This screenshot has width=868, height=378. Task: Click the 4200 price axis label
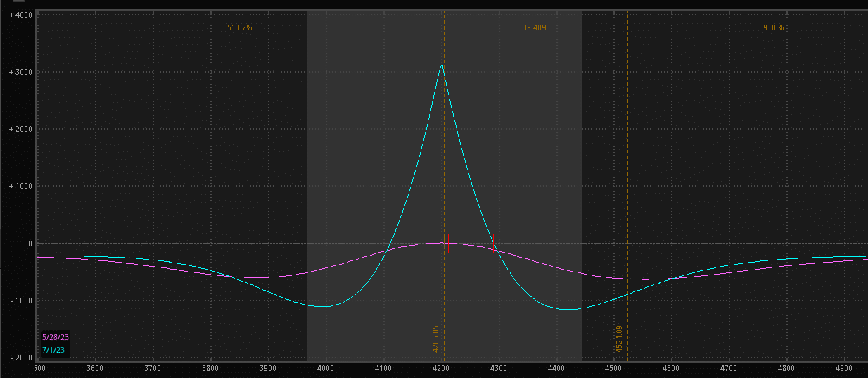441,367
